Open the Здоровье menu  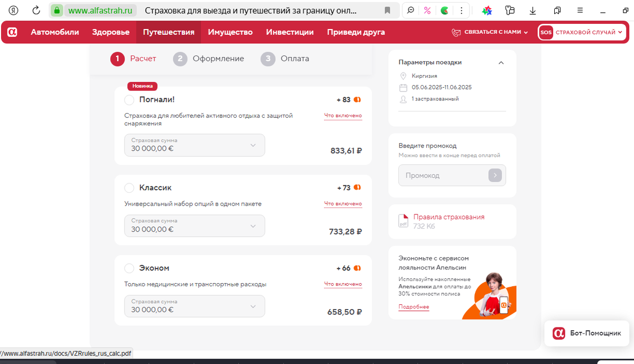click(110, 32)
